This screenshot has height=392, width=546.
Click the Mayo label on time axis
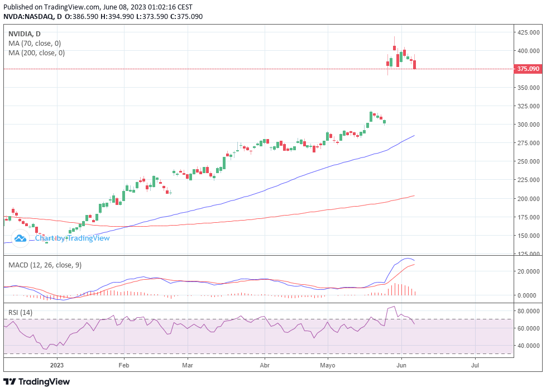[x=327, y=365]
